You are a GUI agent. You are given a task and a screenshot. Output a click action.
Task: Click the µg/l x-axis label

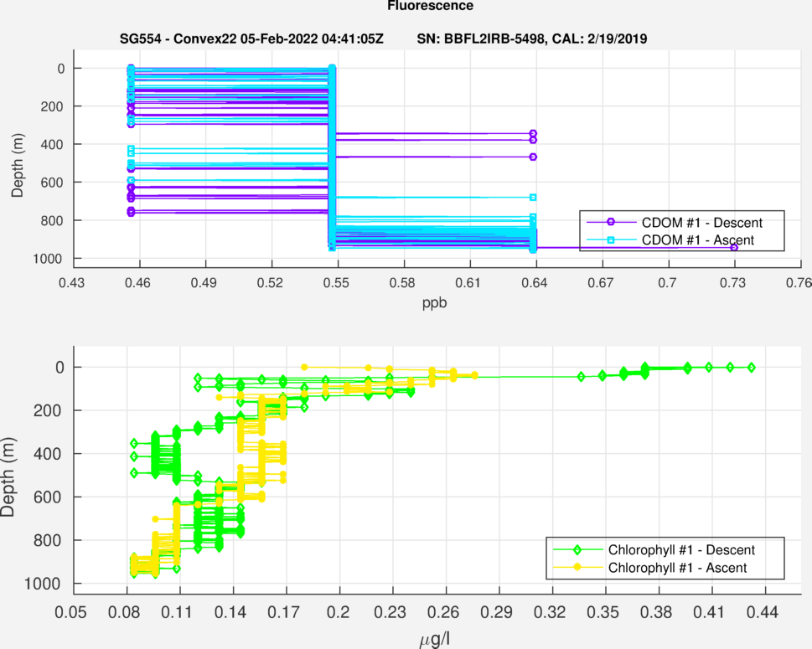coord(435,640)
